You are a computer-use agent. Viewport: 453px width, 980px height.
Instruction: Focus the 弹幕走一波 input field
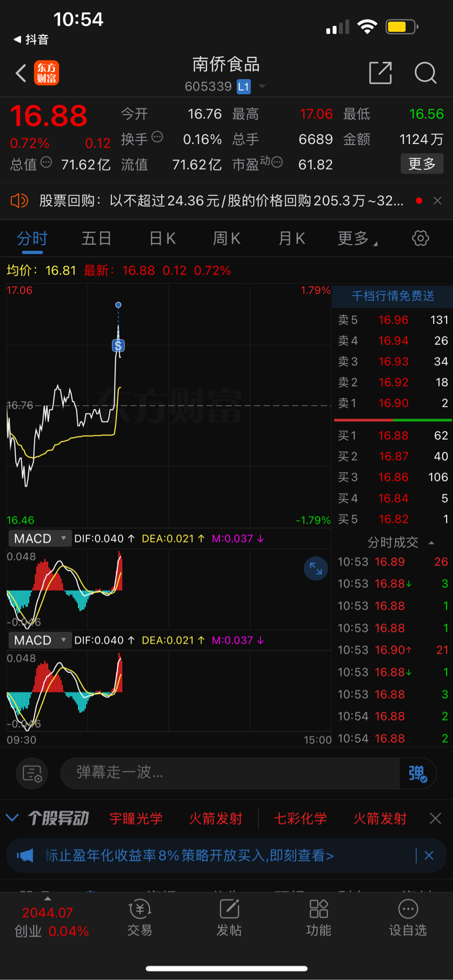(x=230, y=773)
